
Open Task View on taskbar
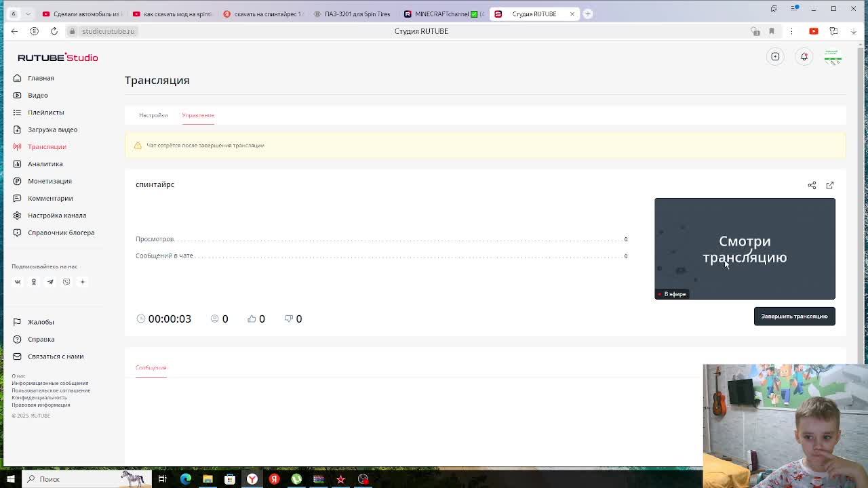[x=163, y=479]
